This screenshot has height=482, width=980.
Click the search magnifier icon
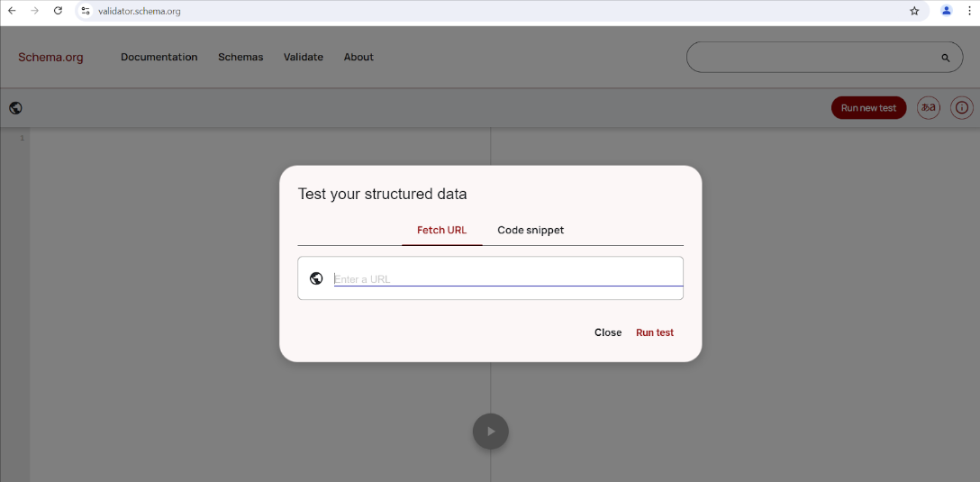pos(945,58)
